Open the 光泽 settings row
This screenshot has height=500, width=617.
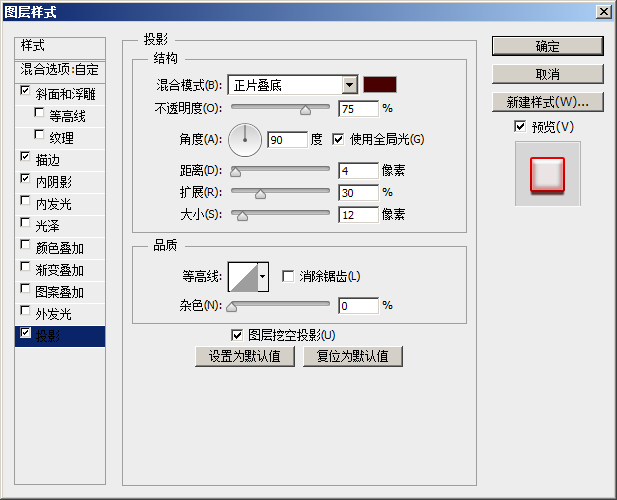coord(60,226)
